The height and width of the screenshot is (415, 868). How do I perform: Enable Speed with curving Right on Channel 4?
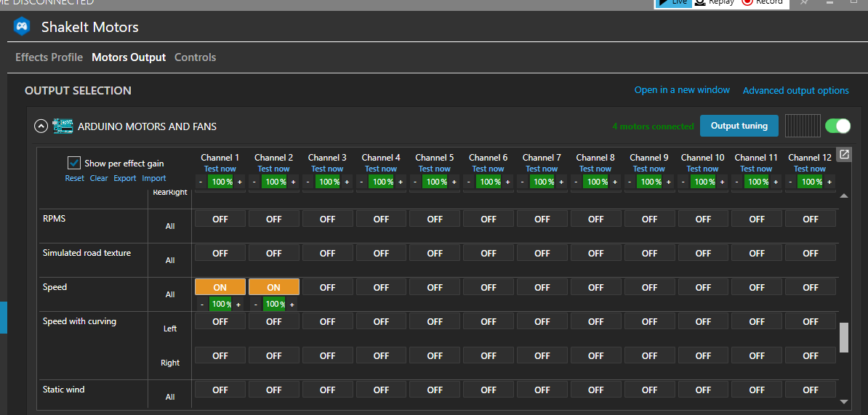pos(382,355)
